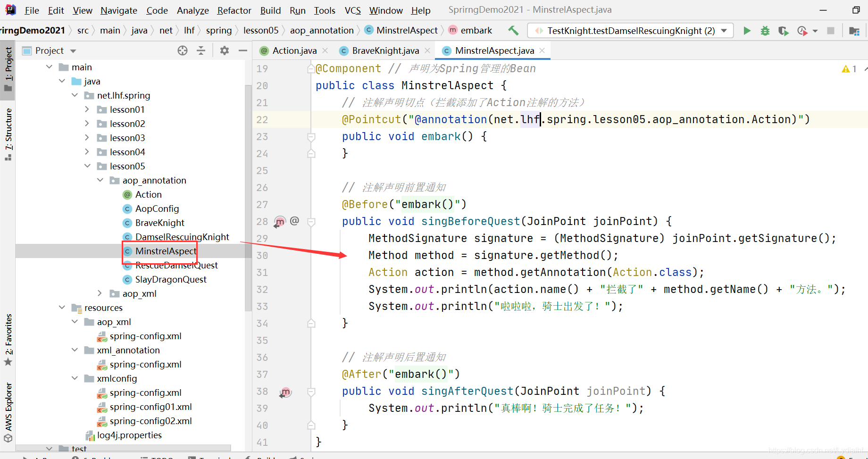Click line number 26 in the gutter
The image size is (868, 459).
coord(262,188)
